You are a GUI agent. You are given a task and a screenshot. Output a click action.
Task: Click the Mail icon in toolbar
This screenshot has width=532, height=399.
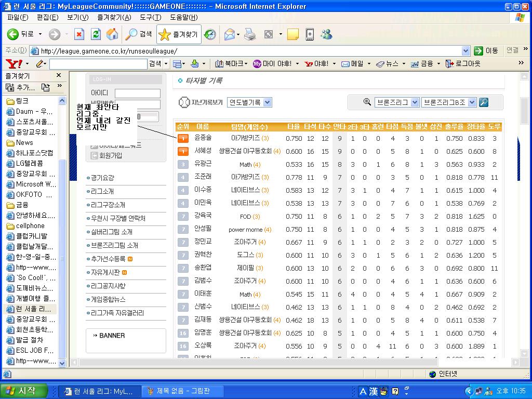pos(229,34)
